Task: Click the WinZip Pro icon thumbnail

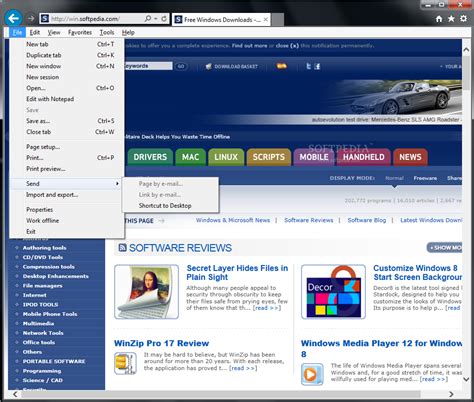Action: pyautogui.click(x=125, y=363)
